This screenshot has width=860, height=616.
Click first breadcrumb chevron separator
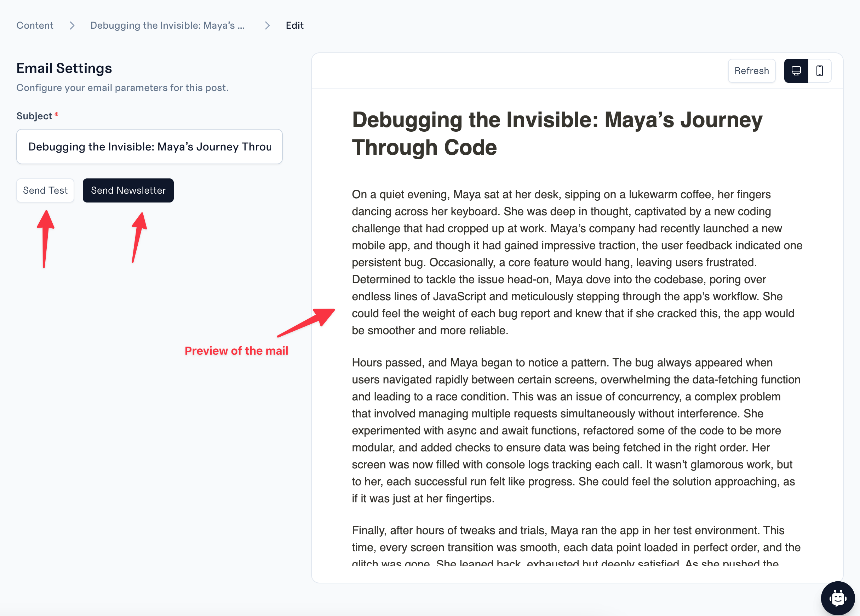[72, 25]
